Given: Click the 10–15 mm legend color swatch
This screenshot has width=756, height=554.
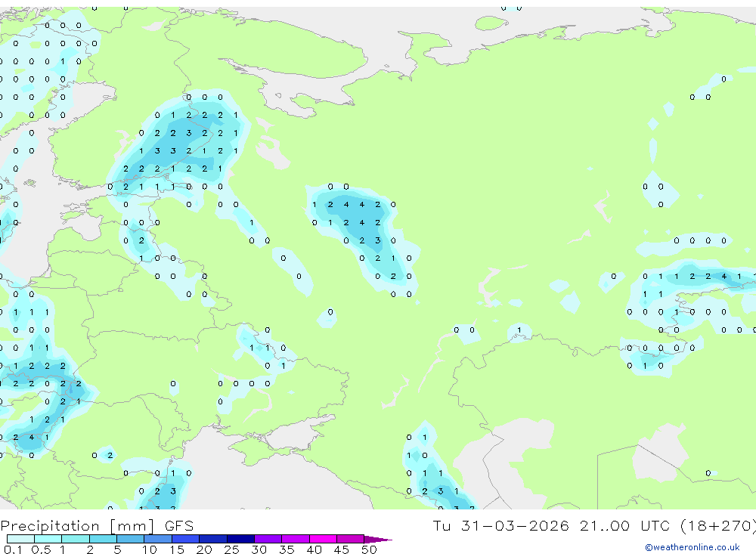Looking at the screenshot, I should (158, 539).
